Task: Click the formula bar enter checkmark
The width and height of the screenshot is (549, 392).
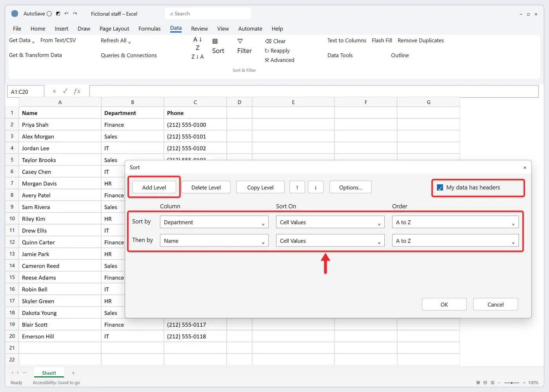Action: pyautogui.click(x=65, y=91)
